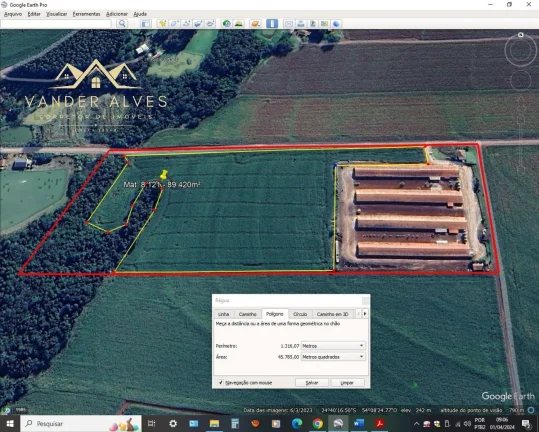The width and height of the screenshot is (539, 432).
Task: Add a placemark with the yellow pushpin
Action: [162, 23]
